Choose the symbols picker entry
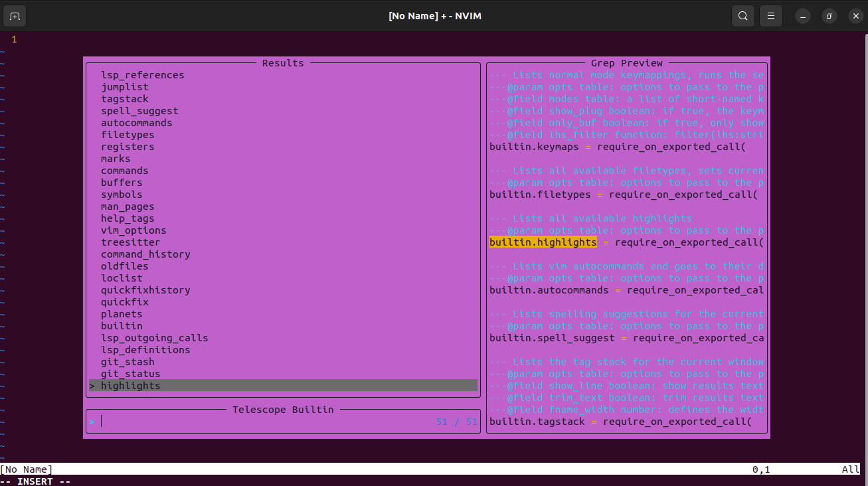 pos(122,195)
